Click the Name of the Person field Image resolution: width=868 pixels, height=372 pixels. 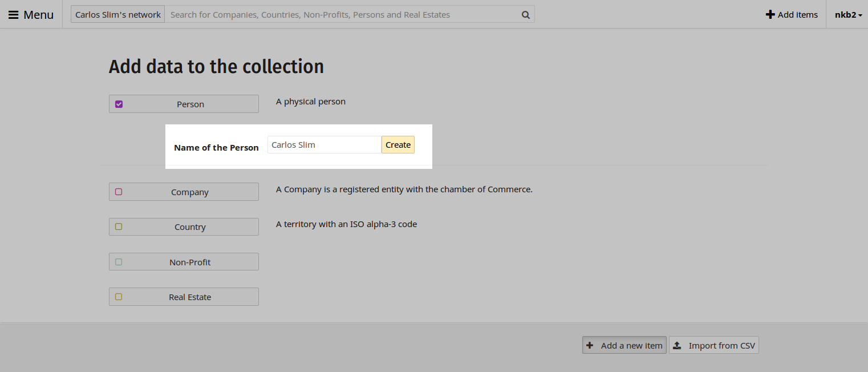coord(324,145)
